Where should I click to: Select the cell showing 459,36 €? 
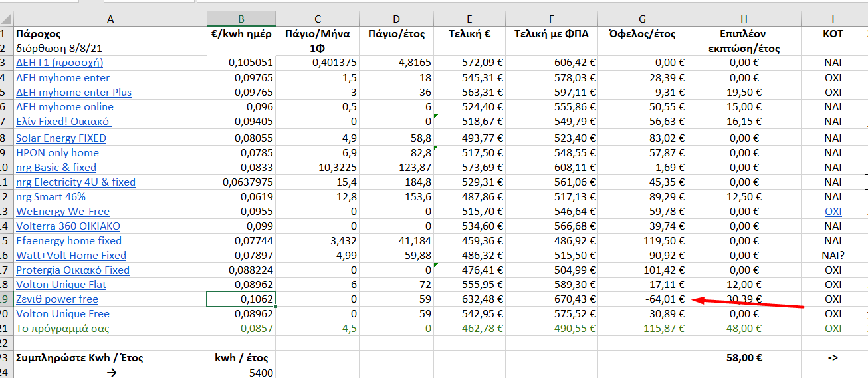click(470, 241)
